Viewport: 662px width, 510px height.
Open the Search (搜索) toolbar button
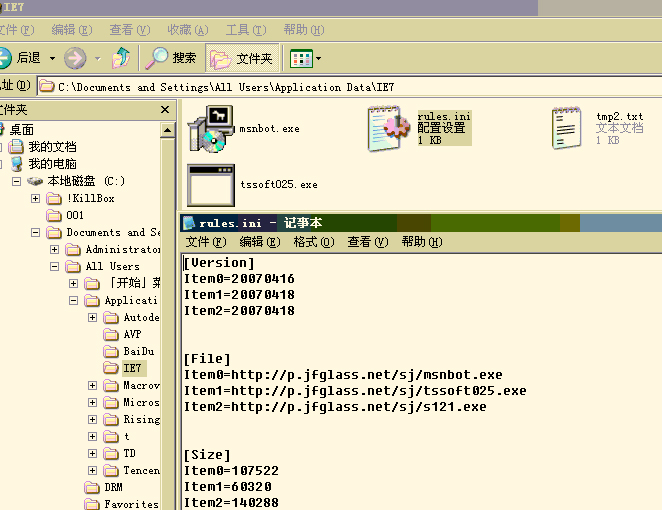tap(171, 58)
